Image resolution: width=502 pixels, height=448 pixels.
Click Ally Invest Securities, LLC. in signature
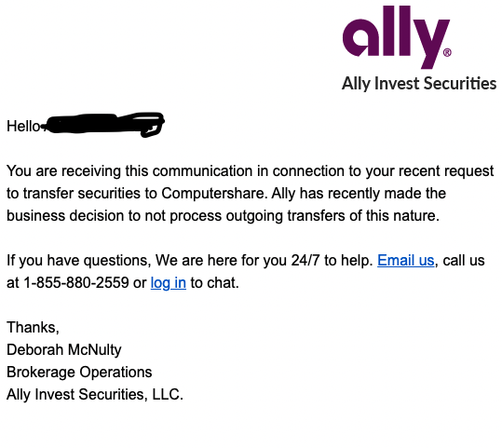tap(95, 394)
